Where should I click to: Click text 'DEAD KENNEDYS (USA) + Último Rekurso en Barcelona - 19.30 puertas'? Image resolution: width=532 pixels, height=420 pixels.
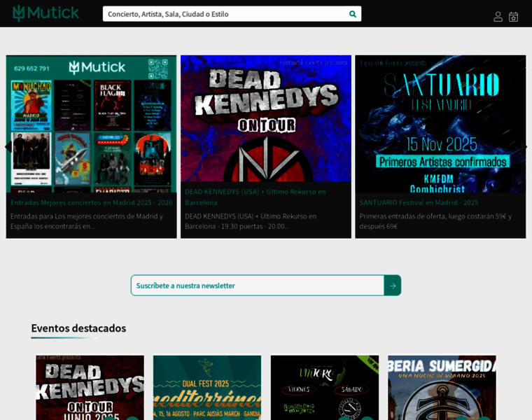pyautogui.click(x=251, y=221)
